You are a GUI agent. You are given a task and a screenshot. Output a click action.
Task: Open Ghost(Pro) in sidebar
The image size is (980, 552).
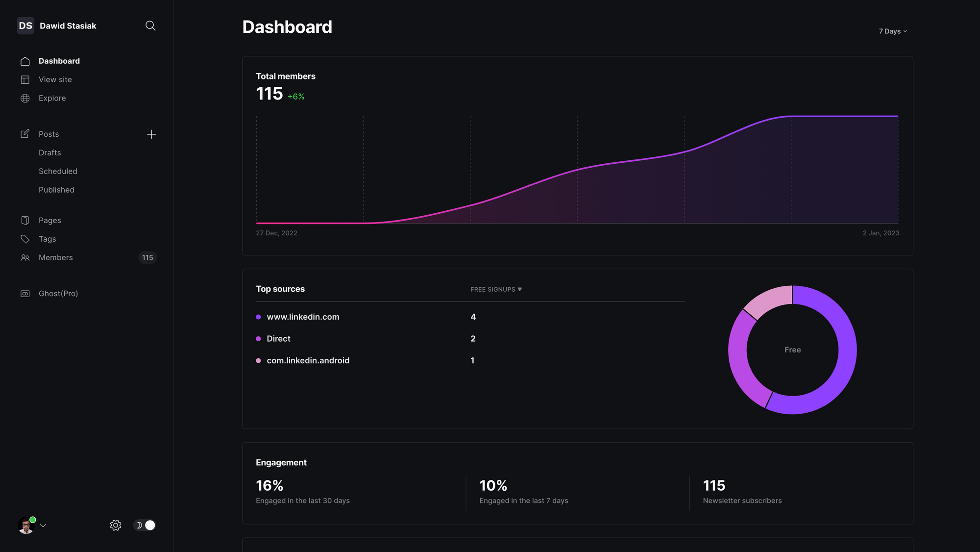click(58, 293)
